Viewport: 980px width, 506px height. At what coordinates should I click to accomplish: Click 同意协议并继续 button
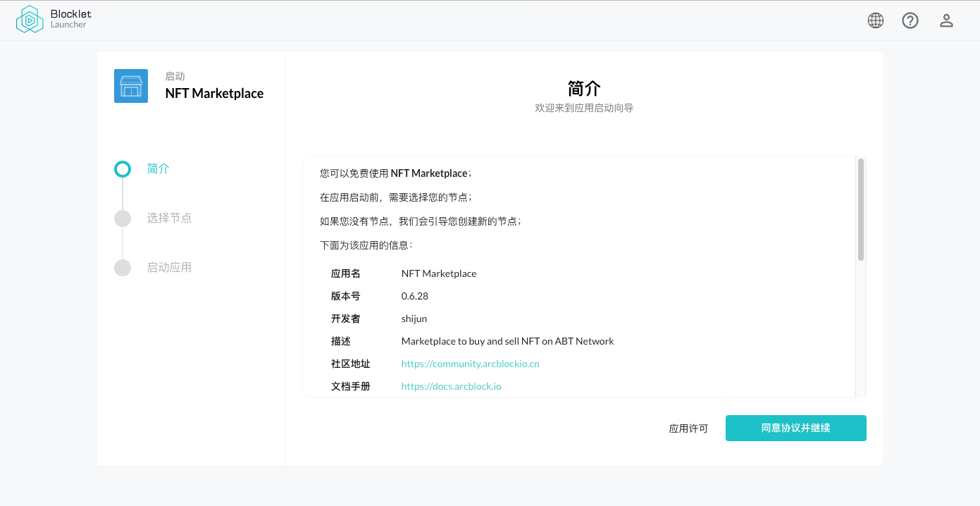point(796,428)
